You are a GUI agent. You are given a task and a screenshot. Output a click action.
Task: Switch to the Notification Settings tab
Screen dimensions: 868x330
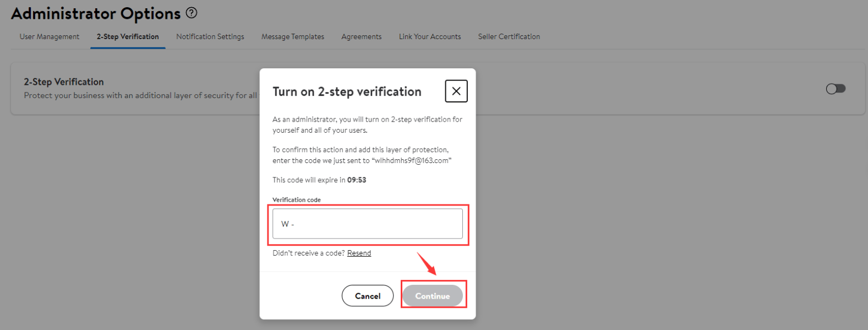pyautogui.click(x=210, y=37)
